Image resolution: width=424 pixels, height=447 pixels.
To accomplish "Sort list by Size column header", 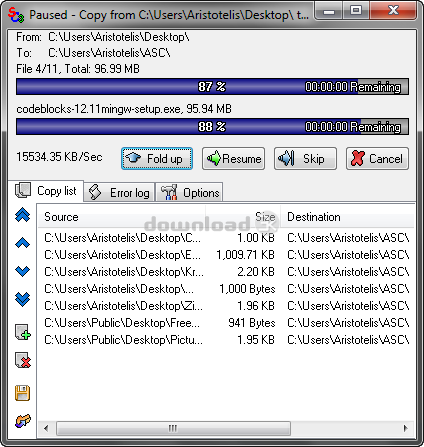I will click(x=243, y=217).
